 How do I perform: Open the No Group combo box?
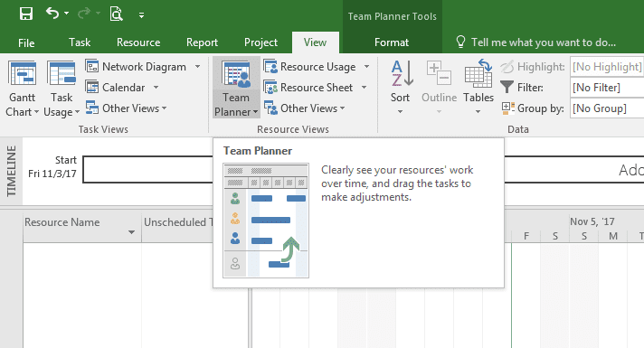[607, 108]
